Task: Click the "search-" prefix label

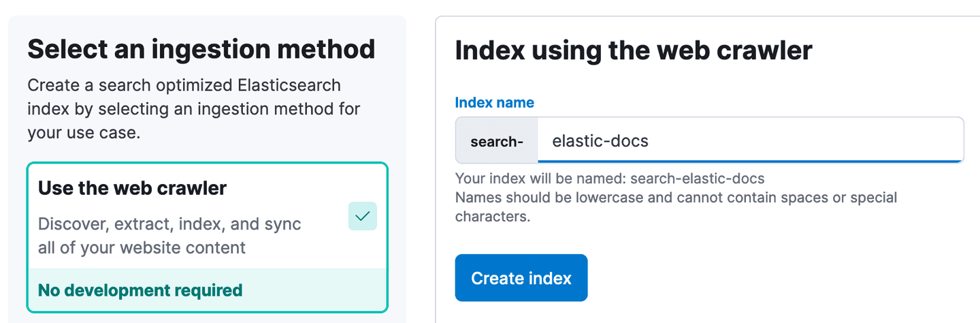Action: click(497, 142)
